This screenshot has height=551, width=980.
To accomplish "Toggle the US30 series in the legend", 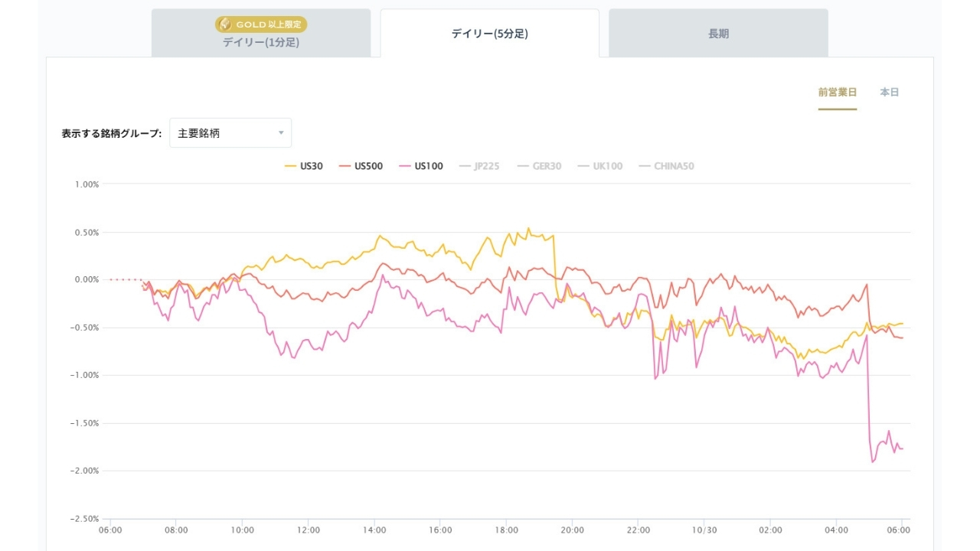I will click(304, 166).
